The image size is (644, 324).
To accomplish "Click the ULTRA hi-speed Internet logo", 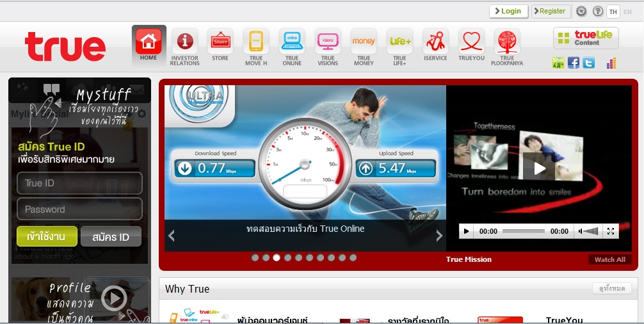I will (200, 104).
